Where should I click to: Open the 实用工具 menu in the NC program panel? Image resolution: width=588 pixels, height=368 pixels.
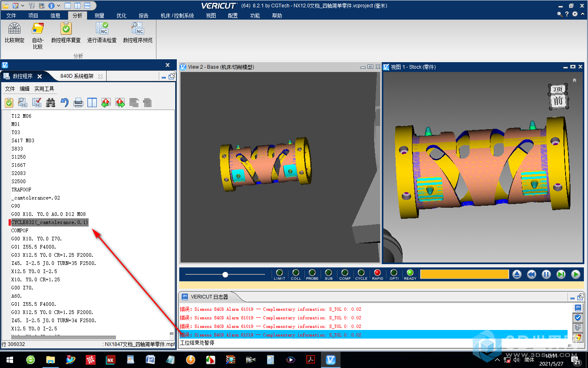tap(44, 89)
